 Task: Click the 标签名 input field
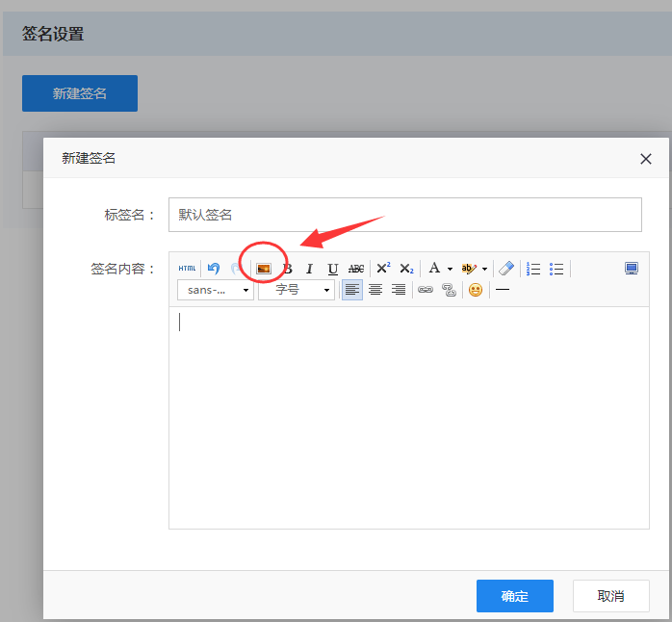tap(404, 215)
